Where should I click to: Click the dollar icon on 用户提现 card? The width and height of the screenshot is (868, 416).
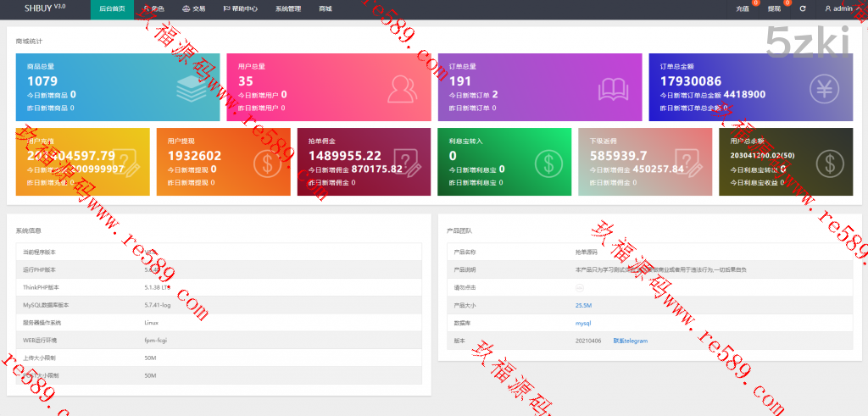click(267, 162)
